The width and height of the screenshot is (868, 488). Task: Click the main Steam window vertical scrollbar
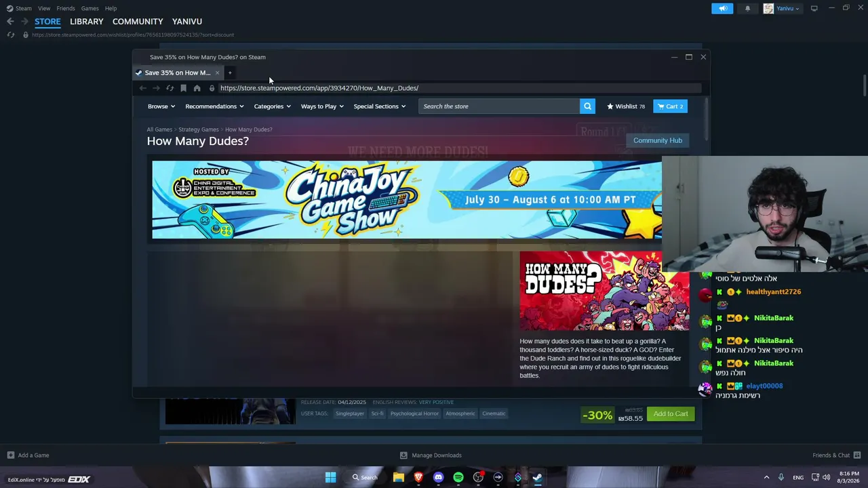point(865,85)
